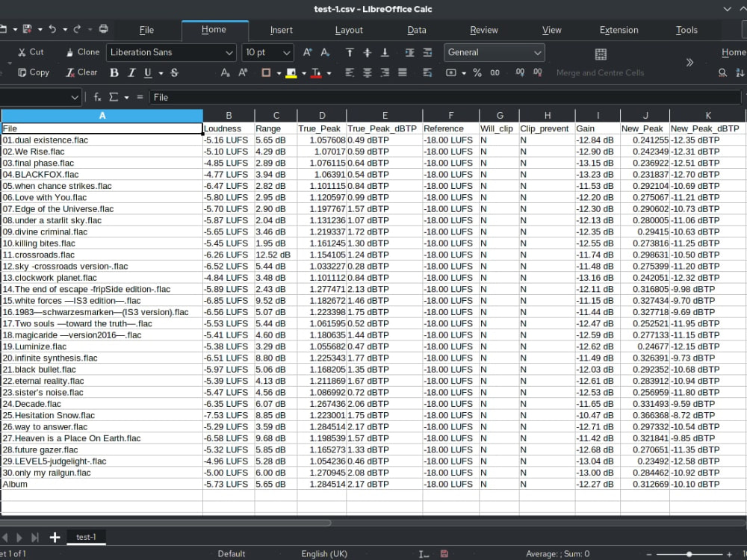Switch to the Review tab

click(483, 30)
